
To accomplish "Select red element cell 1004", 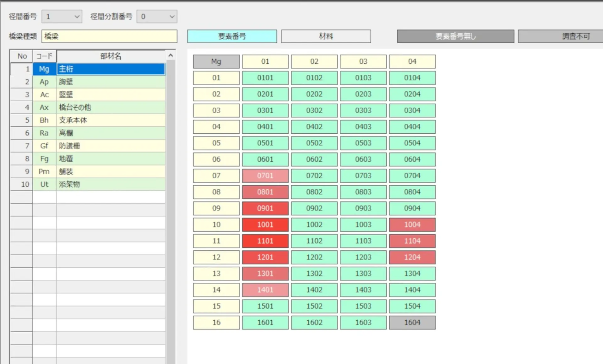I will click(412, 225).
